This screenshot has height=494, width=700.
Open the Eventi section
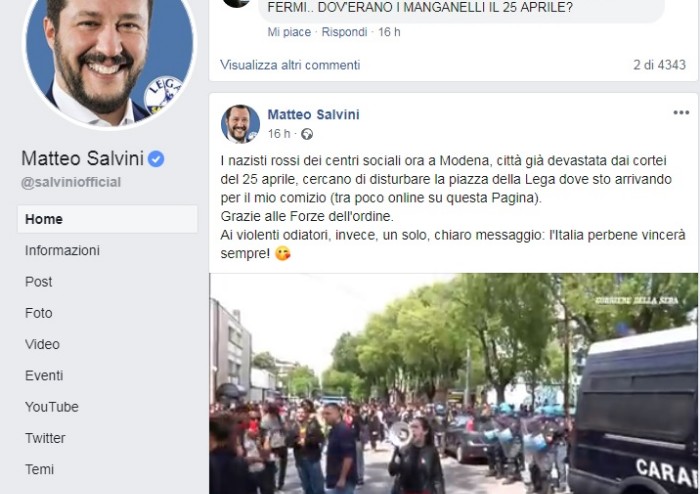(44, 375)
